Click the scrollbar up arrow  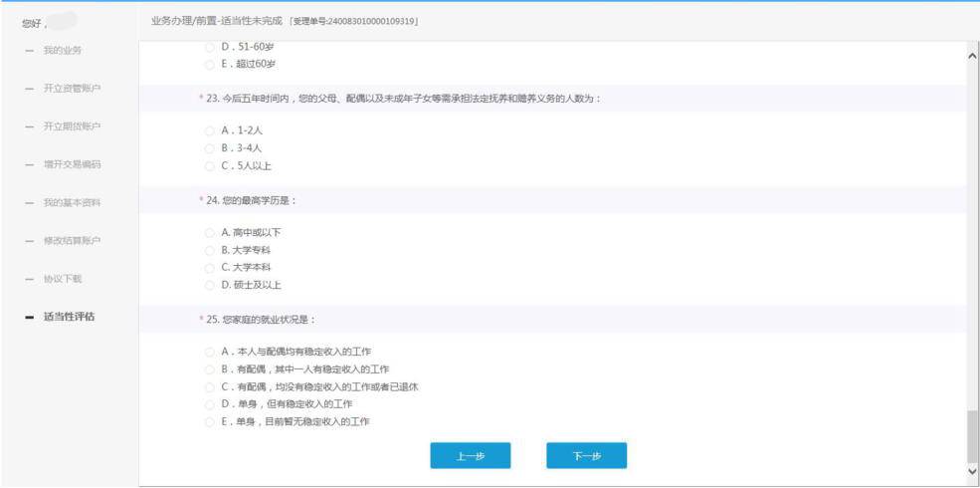[972, 55]
